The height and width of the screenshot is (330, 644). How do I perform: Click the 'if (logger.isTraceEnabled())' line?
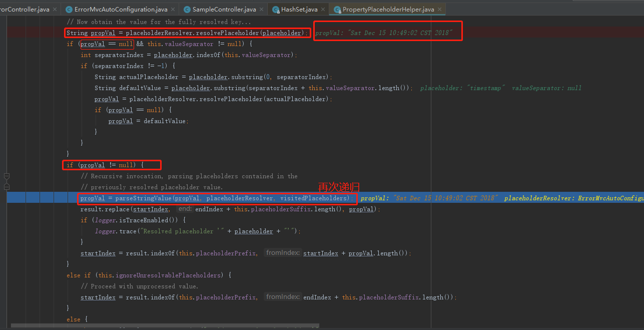point(133,220)
